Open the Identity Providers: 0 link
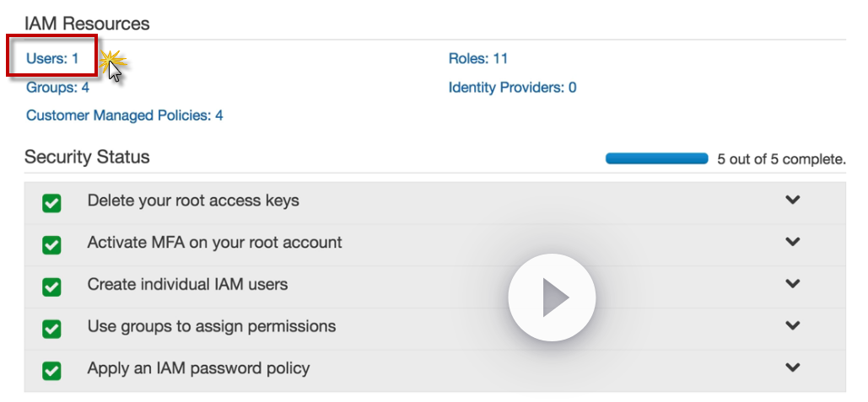Screen dimensions: 868x402 pyautogui.click(x=512, y=88)
